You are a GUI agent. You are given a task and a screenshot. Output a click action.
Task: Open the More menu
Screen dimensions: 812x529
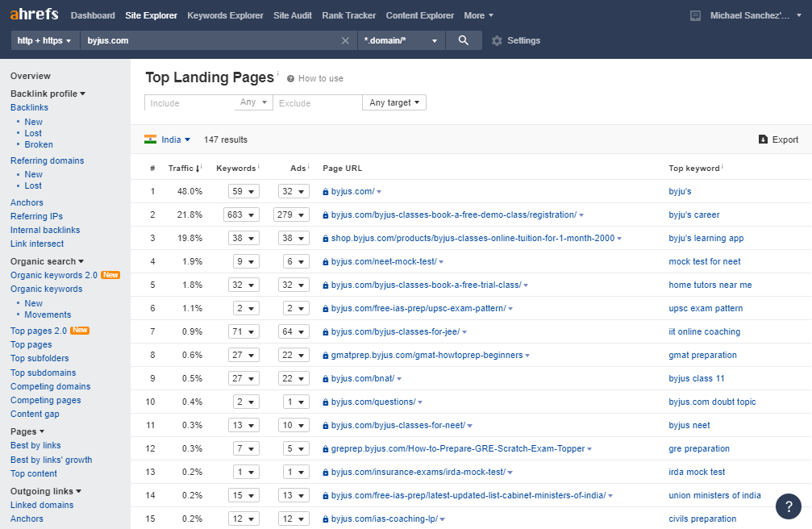(x=478, y=15)
